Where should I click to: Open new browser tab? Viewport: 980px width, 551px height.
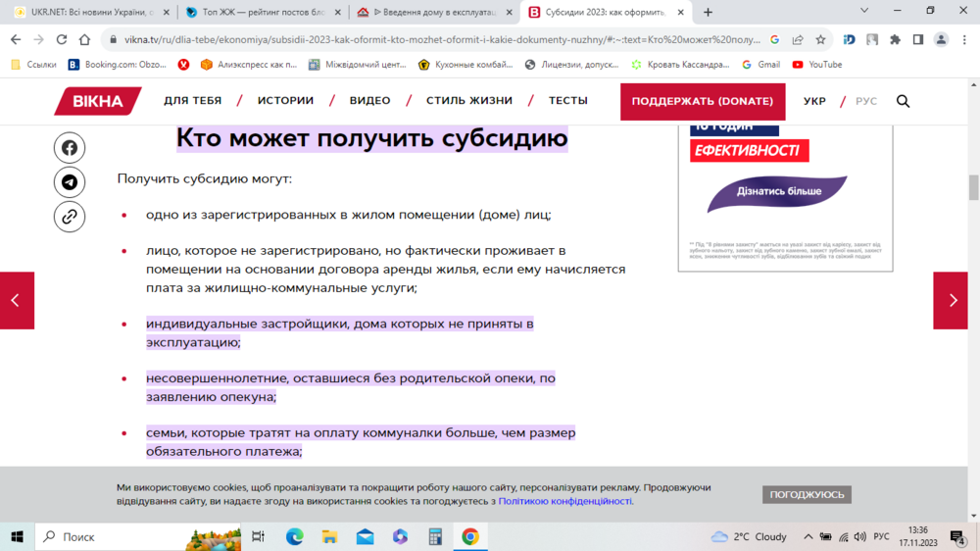point(708,12)
